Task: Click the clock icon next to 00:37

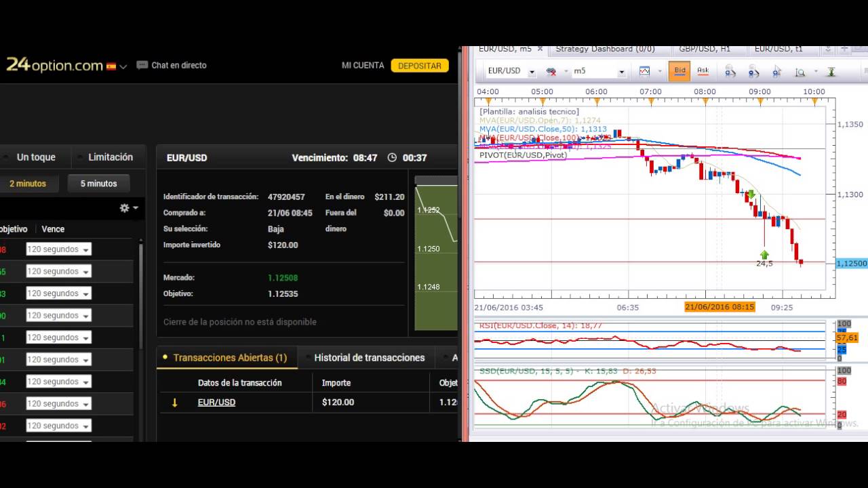Action: (392, 158)
